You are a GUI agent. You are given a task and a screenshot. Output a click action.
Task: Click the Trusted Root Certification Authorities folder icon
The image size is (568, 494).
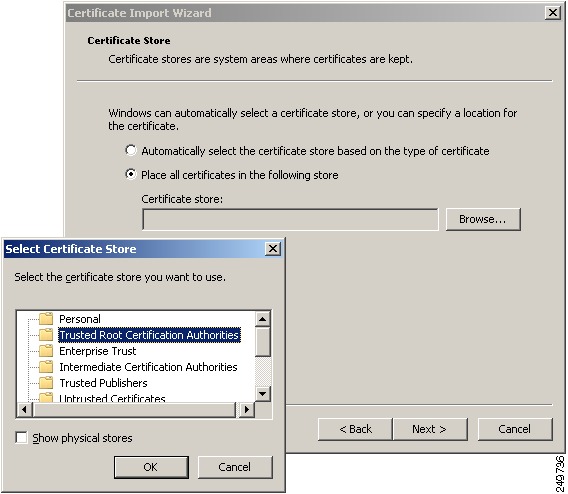(46, 335)
